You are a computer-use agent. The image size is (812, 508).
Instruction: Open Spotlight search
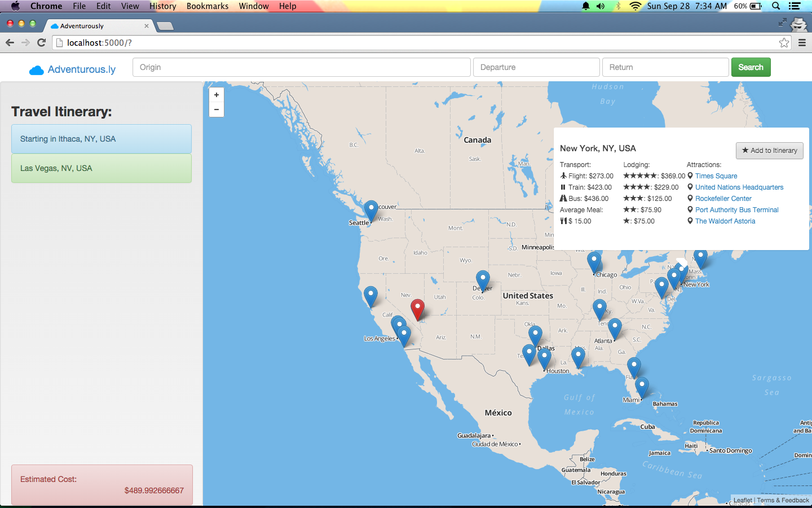(x=776, y=6)
